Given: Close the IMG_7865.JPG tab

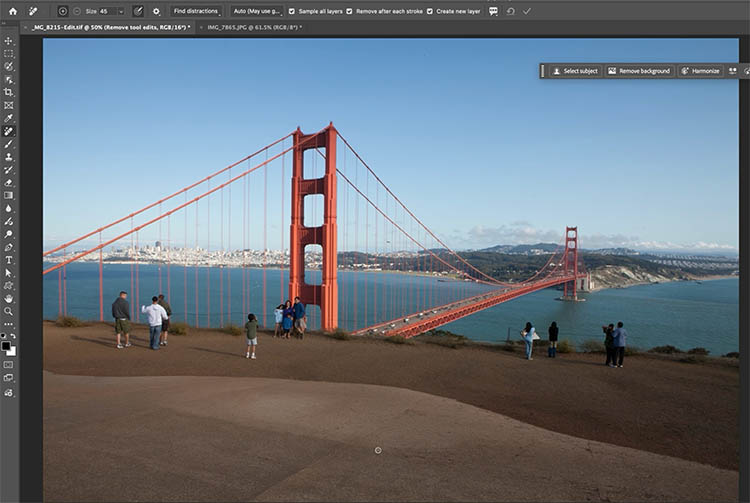Looking at the screenshot, I should click(201, 28).
